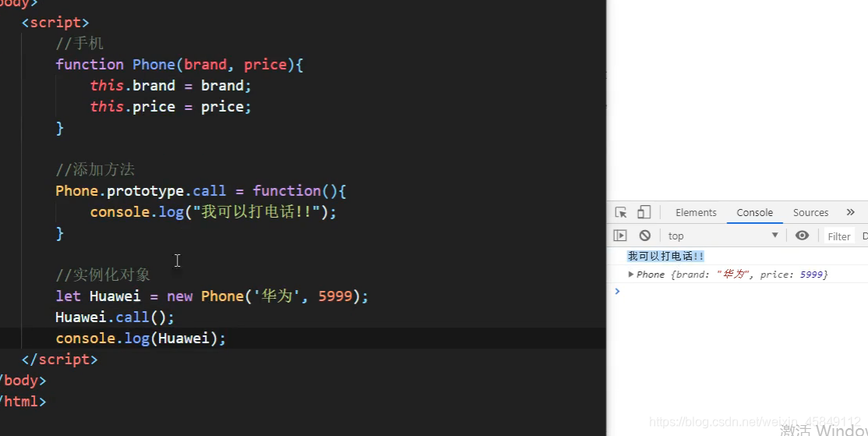Click Phone.prototype.call assignment line
This screenshot has height=436, width=868.
[200, 190]
